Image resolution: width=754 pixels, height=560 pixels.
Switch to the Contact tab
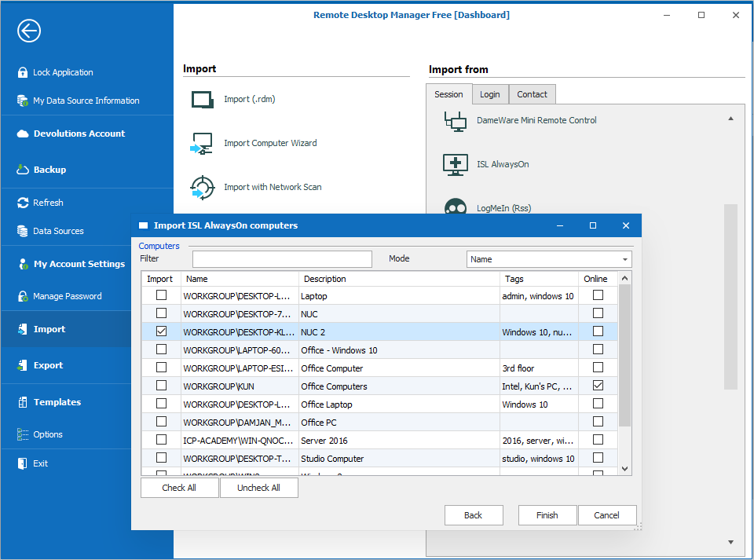(x=532, y=94)
